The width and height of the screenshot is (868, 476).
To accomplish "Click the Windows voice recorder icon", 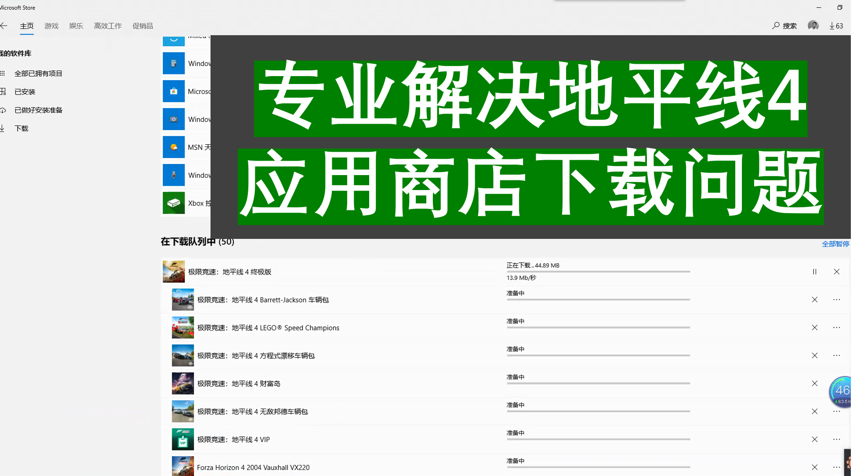I will [174, 175].
